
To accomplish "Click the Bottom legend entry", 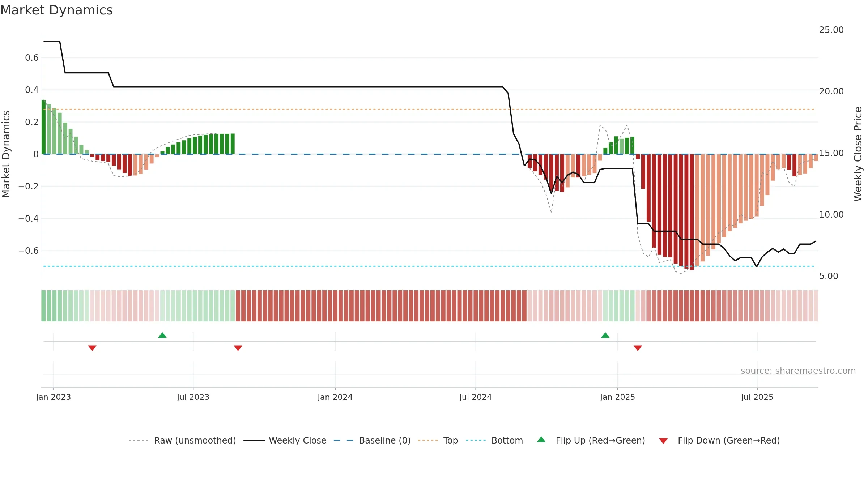I will (x=494, y=440).
